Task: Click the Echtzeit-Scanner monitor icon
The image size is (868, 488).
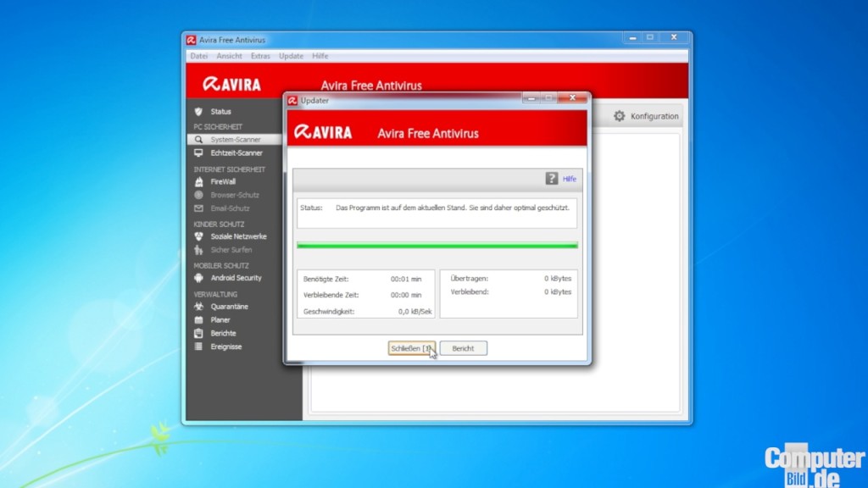Action: [198, 152]
